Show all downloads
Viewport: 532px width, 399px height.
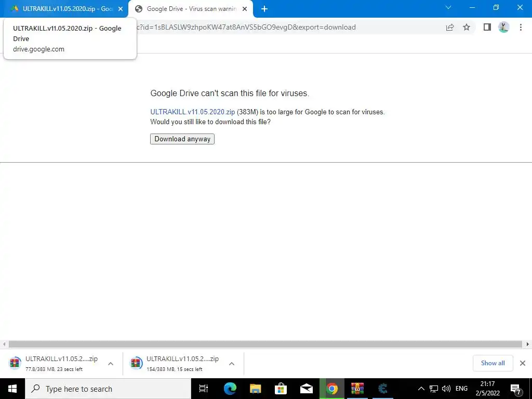click(x=493, y=363)
